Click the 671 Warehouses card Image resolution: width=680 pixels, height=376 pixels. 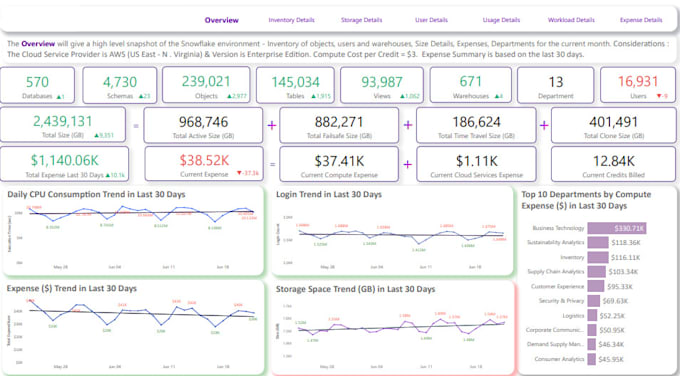tap(471, 85)
